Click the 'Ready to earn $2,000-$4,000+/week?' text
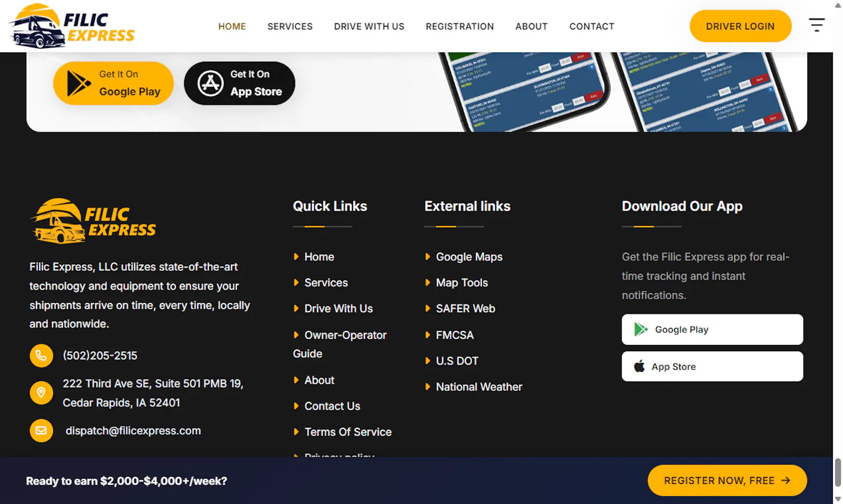Screen dimensions: 843x504 pos(126,481)
